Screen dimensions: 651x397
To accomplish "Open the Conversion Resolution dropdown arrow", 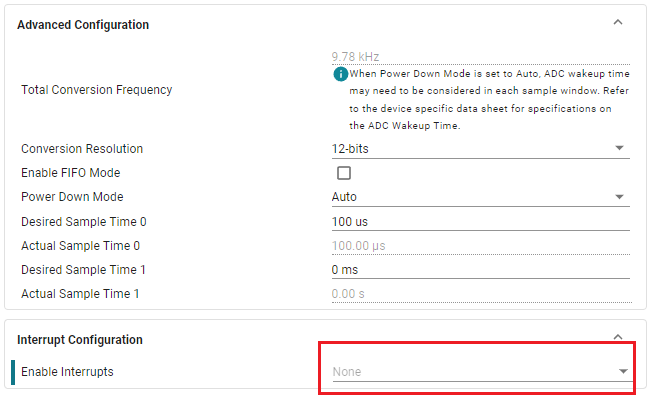I will 619,148.
